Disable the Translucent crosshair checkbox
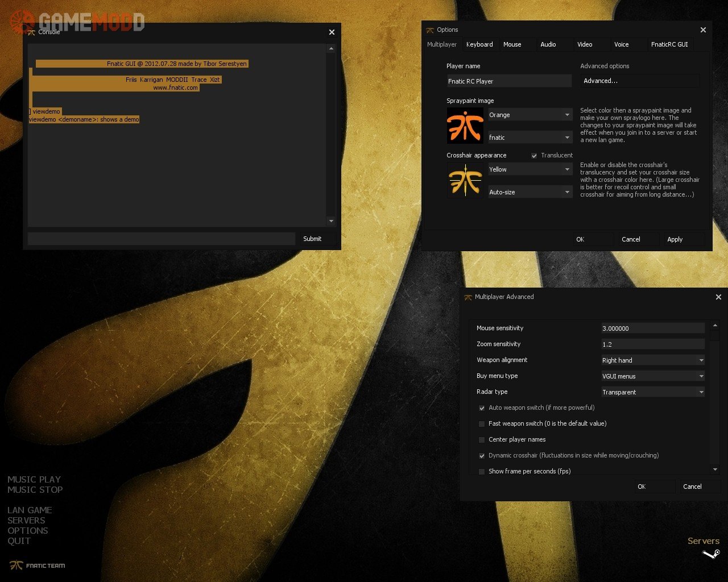The width and height of the screenshot is (728, 582). point(534,156)
